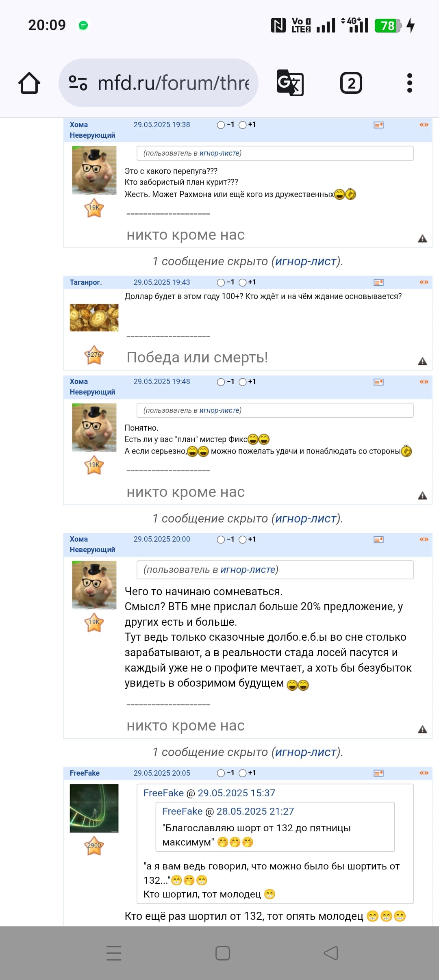Click Таганрог. bitcoin coins avatar
Screen dimensions: 439x980
pos(94,318)
